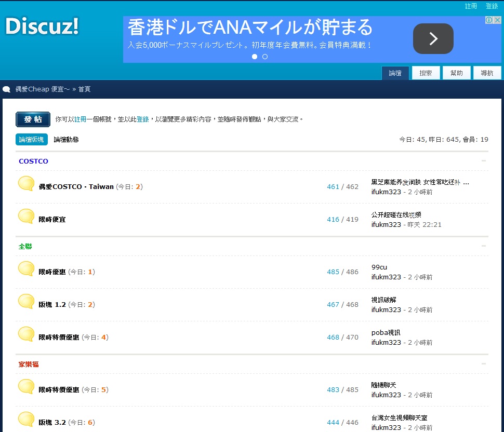Image resolution: width=504 pixels, height=432 pixels.
Task: Switch to the 論壇動態 tab
Action: [x=66, y=139]
